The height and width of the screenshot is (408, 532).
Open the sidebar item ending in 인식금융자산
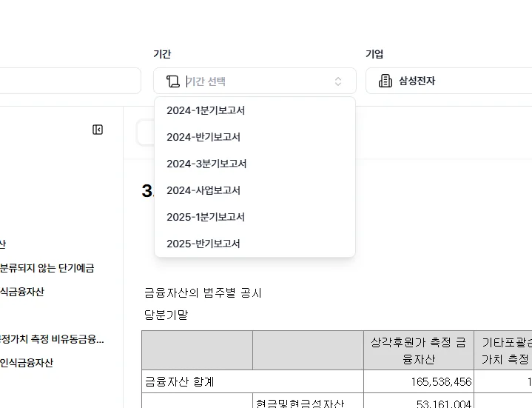coord(27,363)
